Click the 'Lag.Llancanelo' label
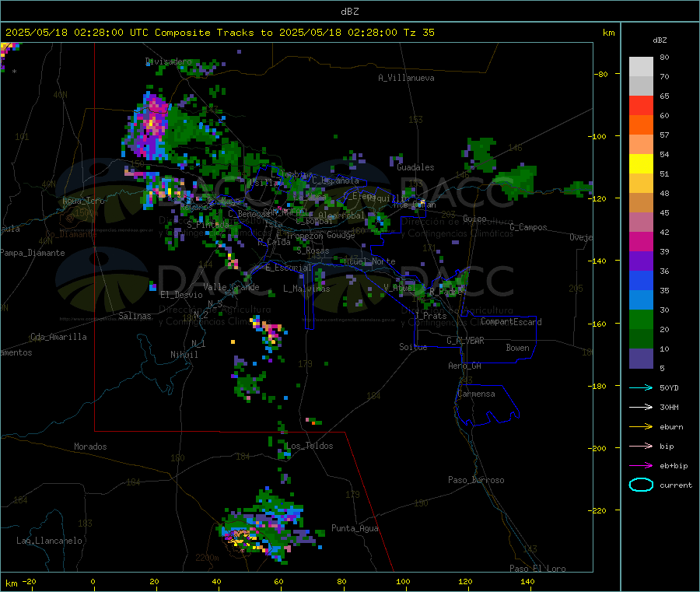700x592 pixels. 49,541
